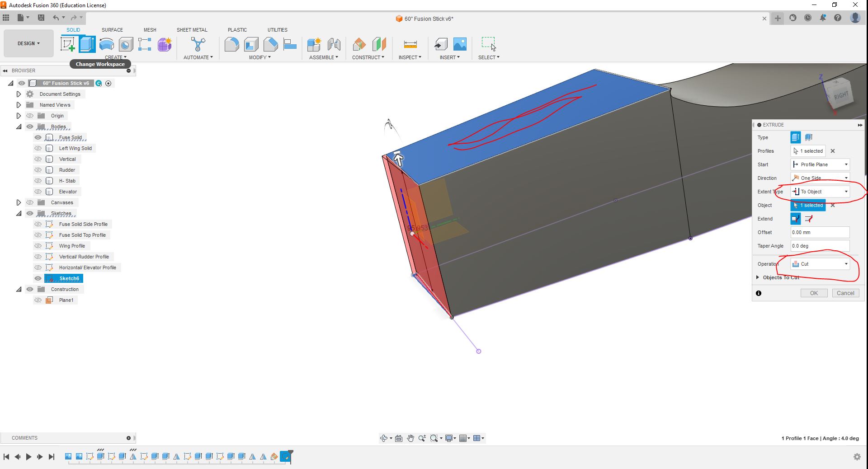868x469 pixels.
Task: Show the Left Wing Solid body
Action: [38, 148]
